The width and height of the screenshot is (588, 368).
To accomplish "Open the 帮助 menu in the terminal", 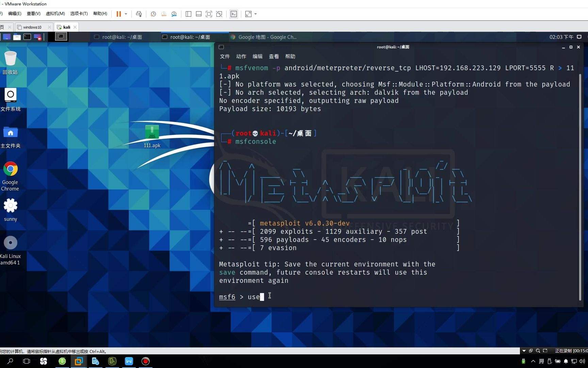I will [x=290, y=56].
